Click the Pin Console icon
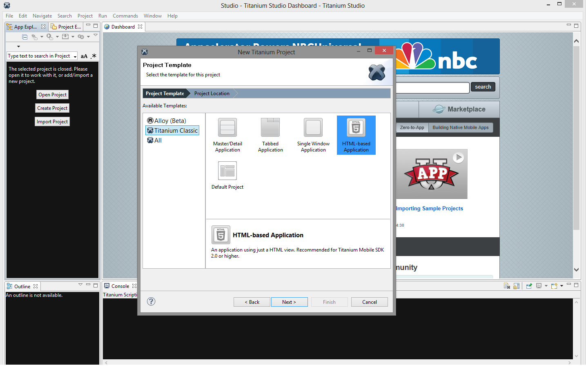586x392 pixels. click(x=529, y=286)
